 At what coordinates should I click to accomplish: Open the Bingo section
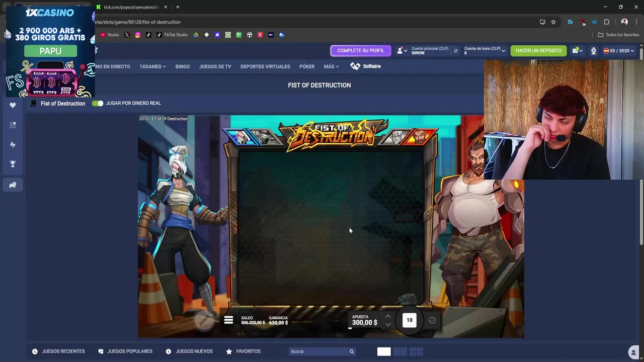click(x=182, y=66)
